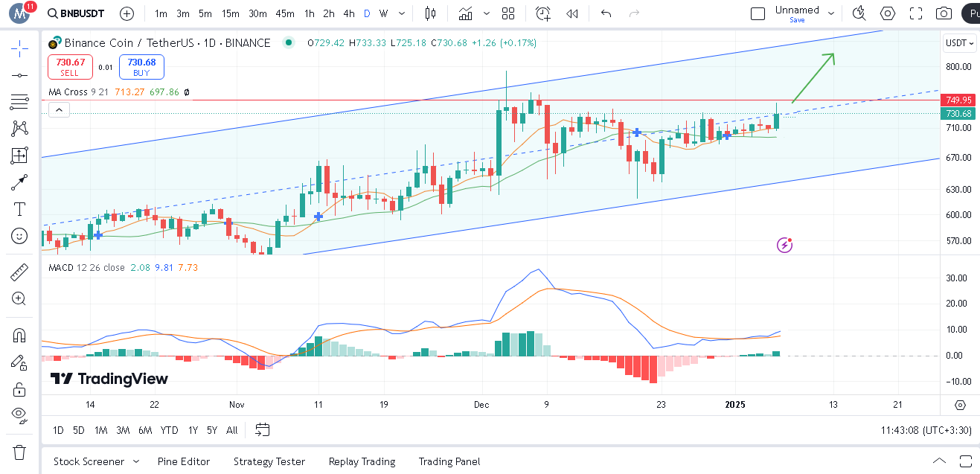
Task: Toggle stay in drawing mode pencil lock
Action: [x=19, y=362]
